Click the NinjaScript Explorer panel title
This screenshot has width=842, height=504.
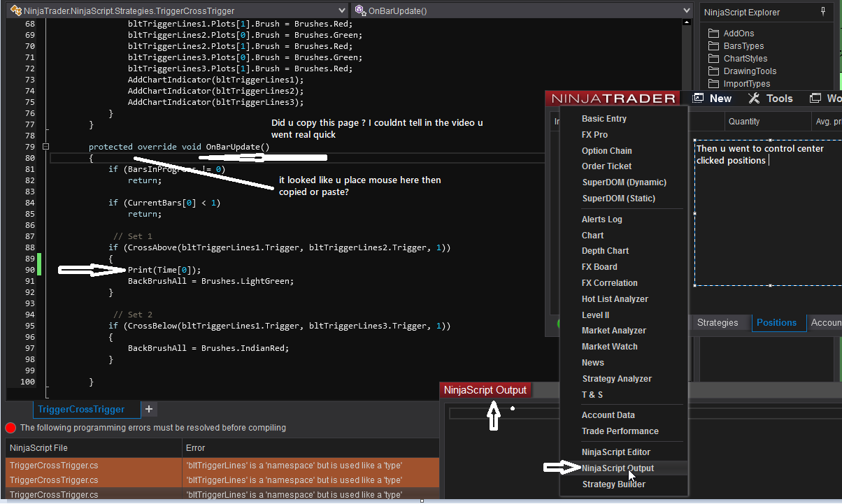pos(742,12)
